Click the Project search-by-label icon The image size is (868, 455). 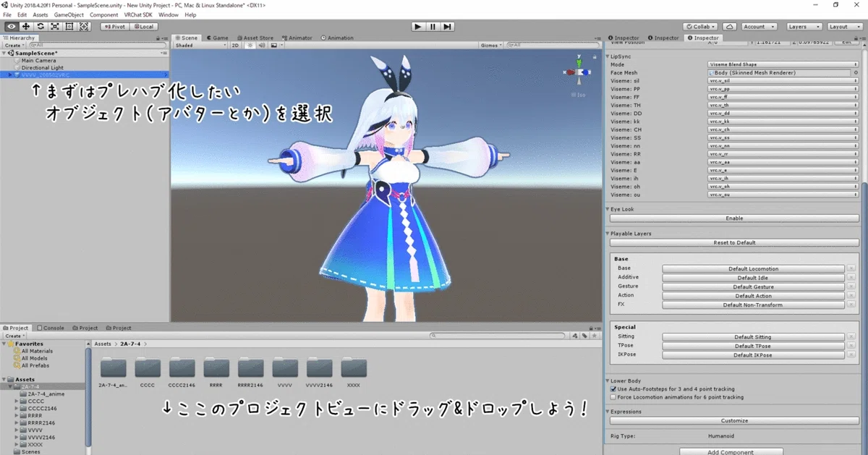click(x=584, y=336)
